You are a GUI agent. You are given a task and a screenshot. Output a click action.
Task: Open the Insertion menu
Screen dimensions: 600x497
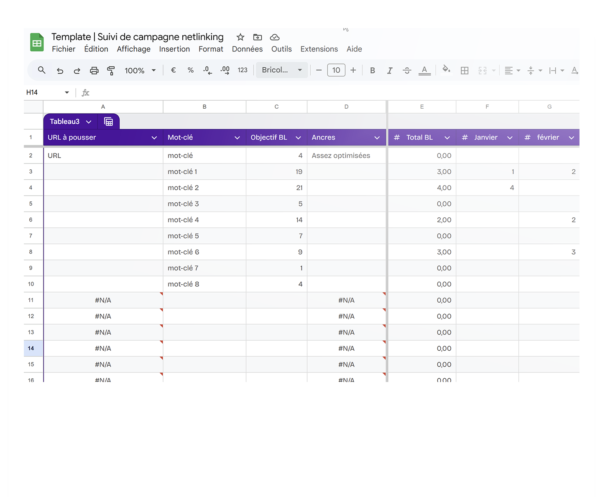(x=174, y=49)
